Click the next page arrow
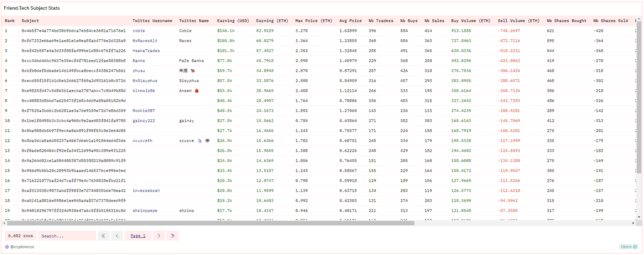 click(159, 236)
